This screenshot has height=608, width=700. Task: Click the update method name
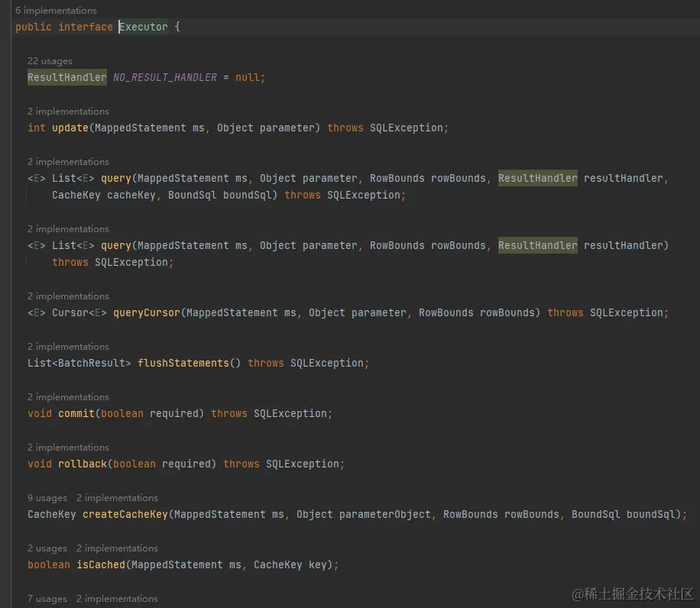pos(70,128)
